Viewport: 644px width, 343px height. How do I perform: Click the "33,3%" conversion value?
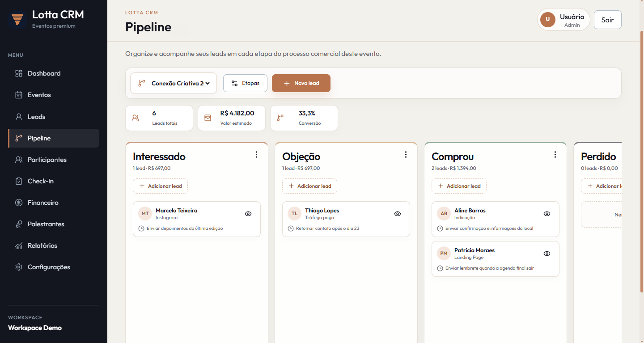(x=307, y=113)
